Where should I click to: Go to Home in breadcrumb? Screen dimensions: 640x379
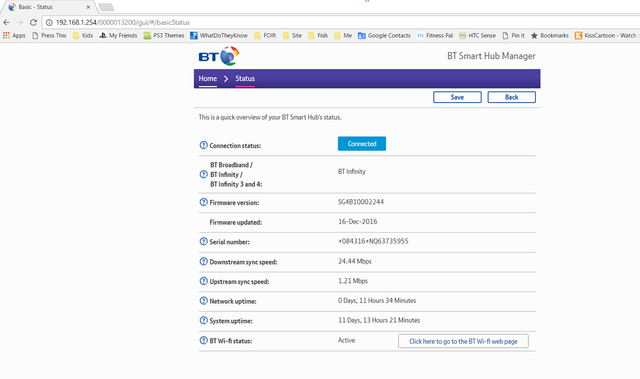(x=207, y=78)
